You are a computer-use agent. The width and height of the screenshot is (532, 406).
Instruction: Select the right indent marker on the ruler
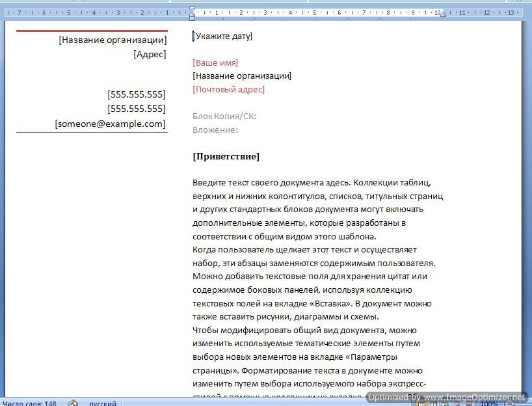coord(443,15)
